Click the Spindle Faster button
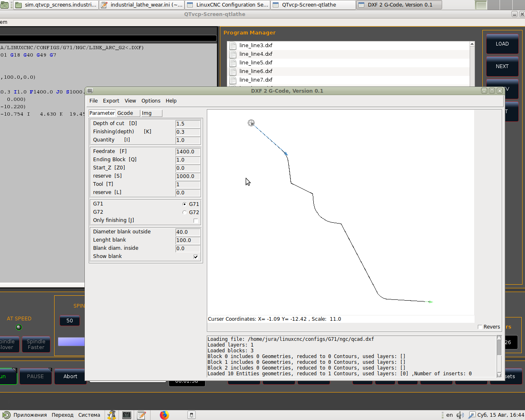 click(x=36, y=345)
